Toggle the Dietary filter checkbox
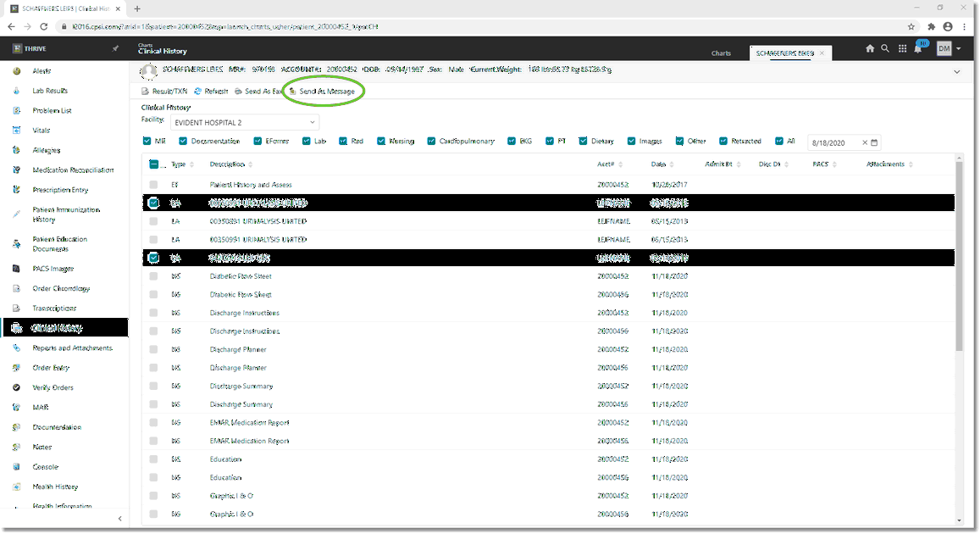This screenshot has width=980, height=534. pyautogui.click(x=583, y=142)
